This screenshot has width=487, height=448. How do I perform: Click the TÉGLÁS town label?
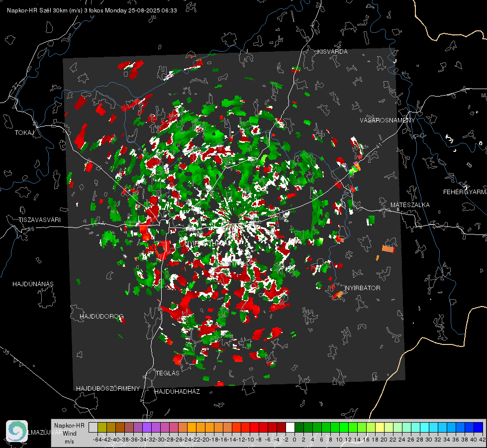pos(168,373)
